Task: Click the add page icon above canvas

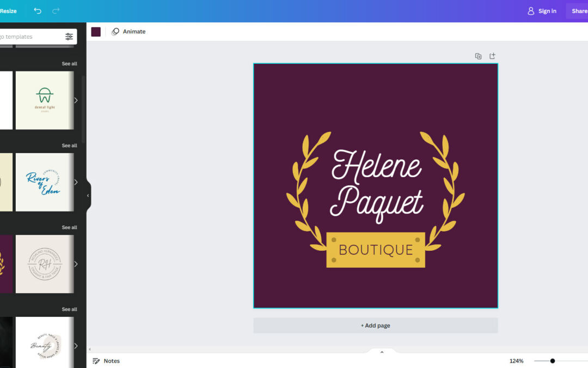Action: pyautogui.click(x=492, y=56)
